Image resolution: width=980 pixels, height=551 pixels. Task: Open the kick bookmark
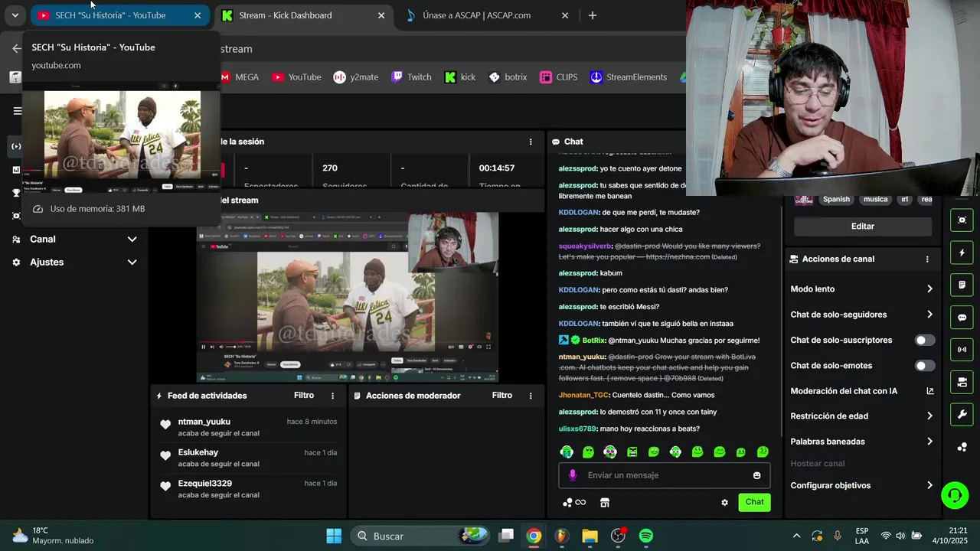[460, 77]
